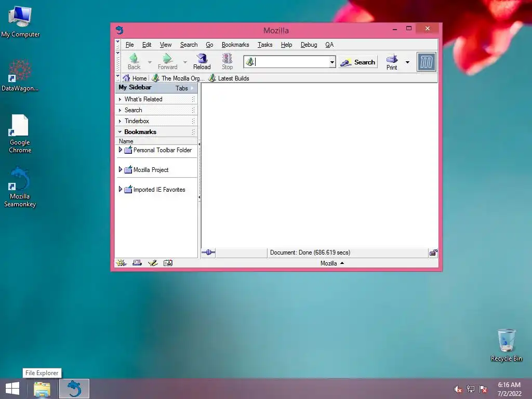Open the View menu
Image resolution: width=532 pixels, height=399 pixels.
(166, 45)
